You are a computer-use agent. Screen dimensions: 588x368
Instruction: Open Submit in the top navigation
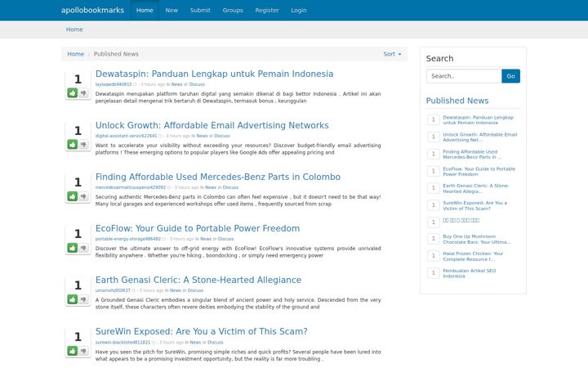tap(200, 10)
